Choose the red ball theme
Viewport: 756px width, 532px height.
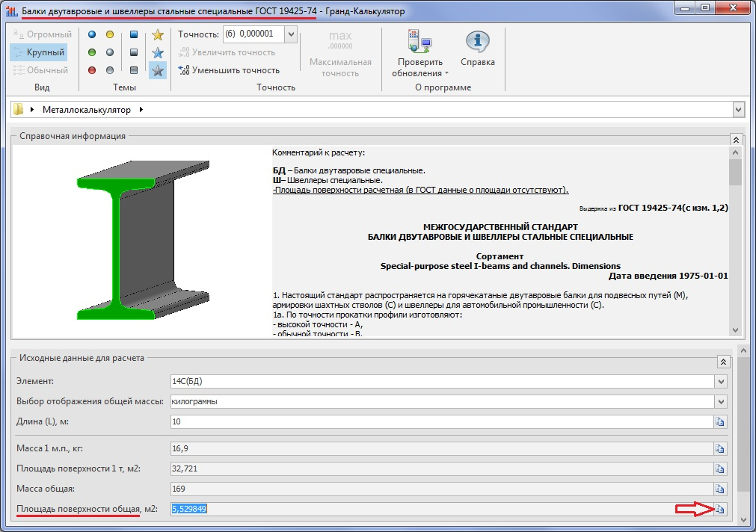pos(92,70)
